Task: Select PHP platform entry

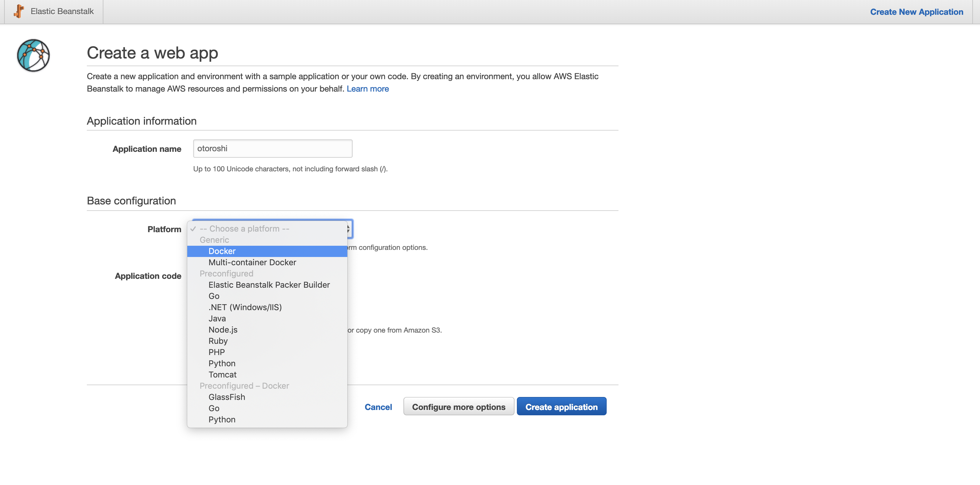Action: pos(216,352)
